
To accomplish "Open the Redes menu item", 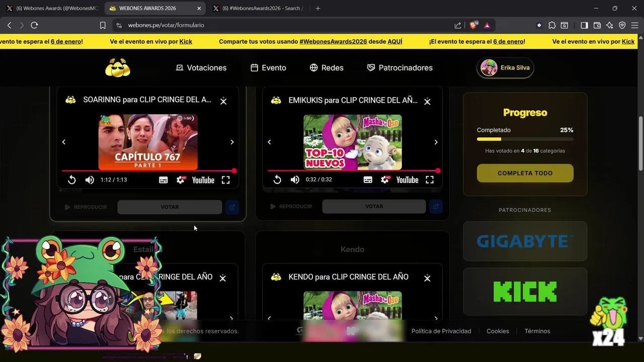I will [327, 67].
